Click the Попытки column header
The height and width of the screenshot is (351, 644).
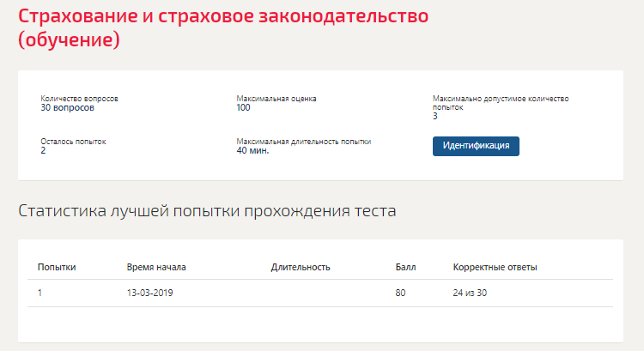tap(57, 267)
